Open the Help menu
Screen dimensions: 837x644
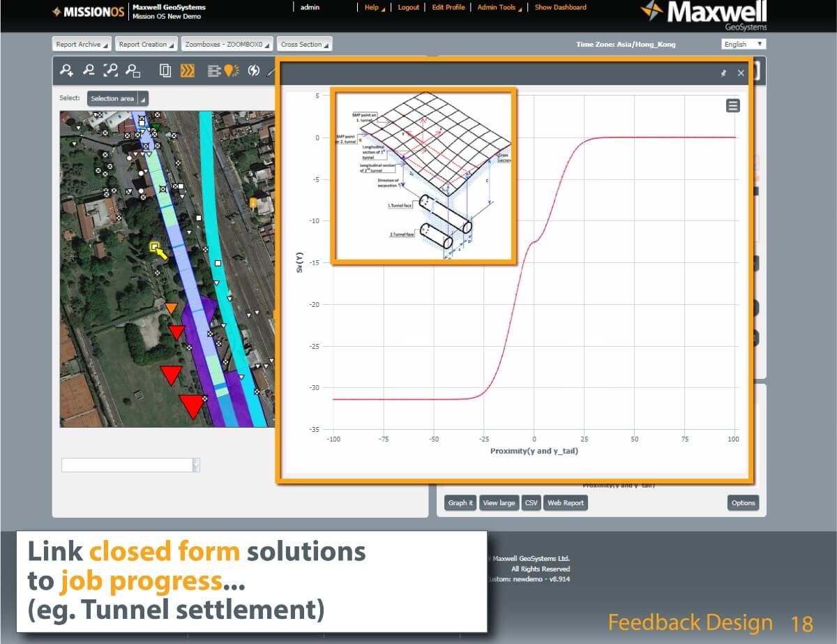pos(375,7)
